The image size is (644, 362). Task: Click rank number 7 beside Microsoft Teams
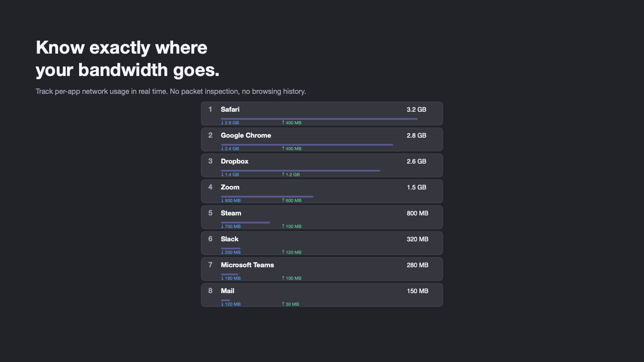tap(210, 265)
